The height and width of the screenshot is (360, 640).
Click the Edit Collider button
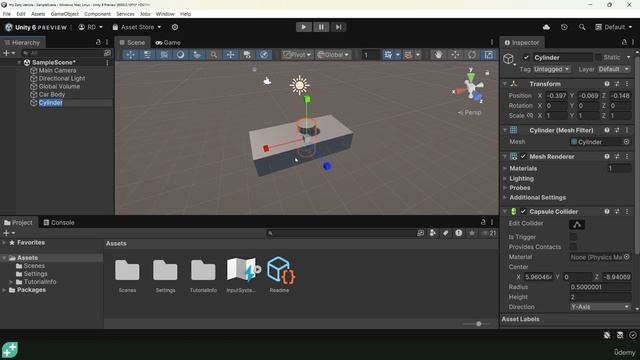[x=577, y=224]
